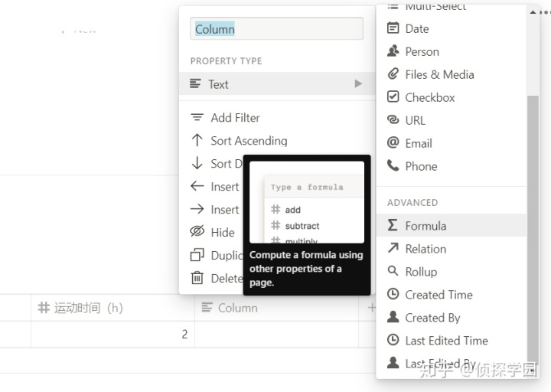This screenshot has width=551, height=392.
Task: Click the cell containing value 2
Action: click(112, 334)
